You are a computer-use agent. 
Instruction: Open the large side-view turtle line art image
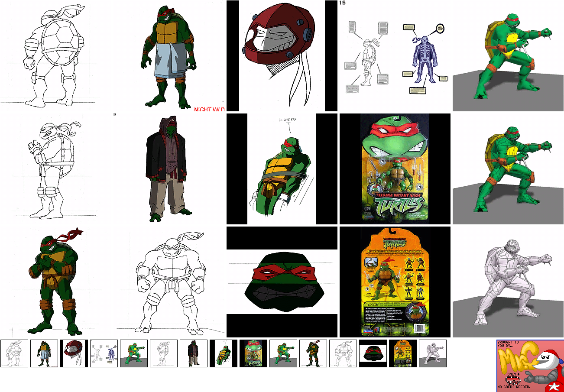pyautogui.click(x=56, y=168)
